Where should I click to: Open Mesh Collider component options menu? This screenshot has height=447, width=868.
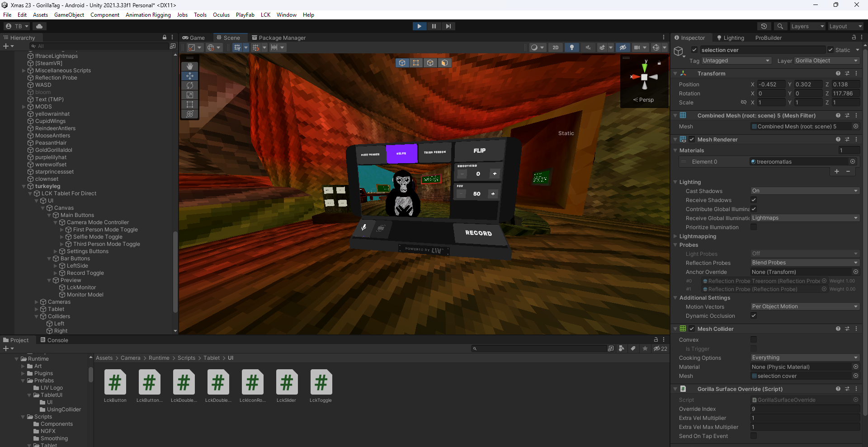click(856, 329)
